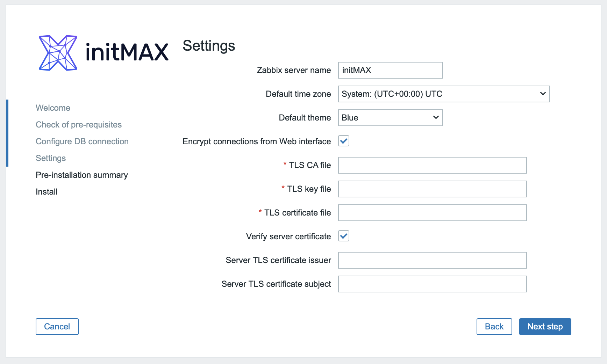Click 'Encrypt connections from Web interface' label
Image resolution: width=607 pixels, height=364 pixels.
[x=257, y=141]
